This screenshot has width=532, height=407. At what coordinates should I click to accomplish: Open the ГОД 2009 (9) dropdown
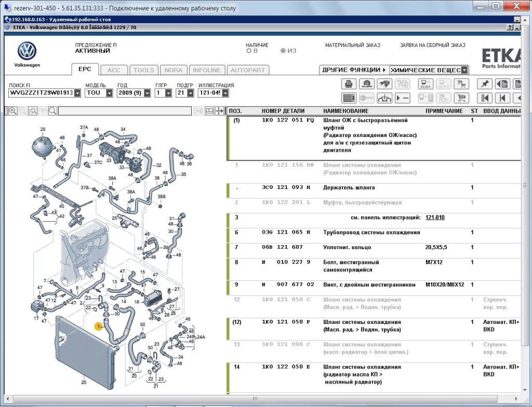point(147,93)
